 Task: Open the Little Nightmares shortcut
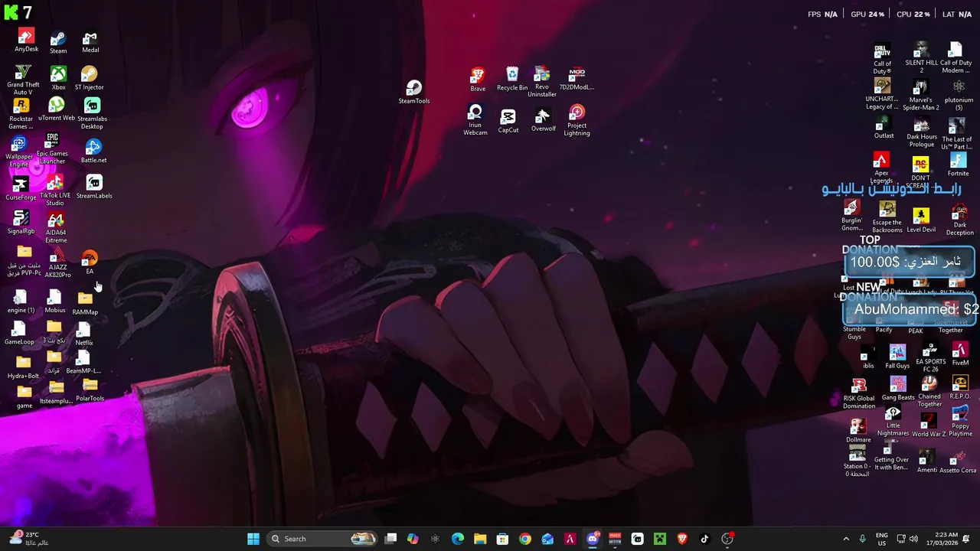point(893,422)
